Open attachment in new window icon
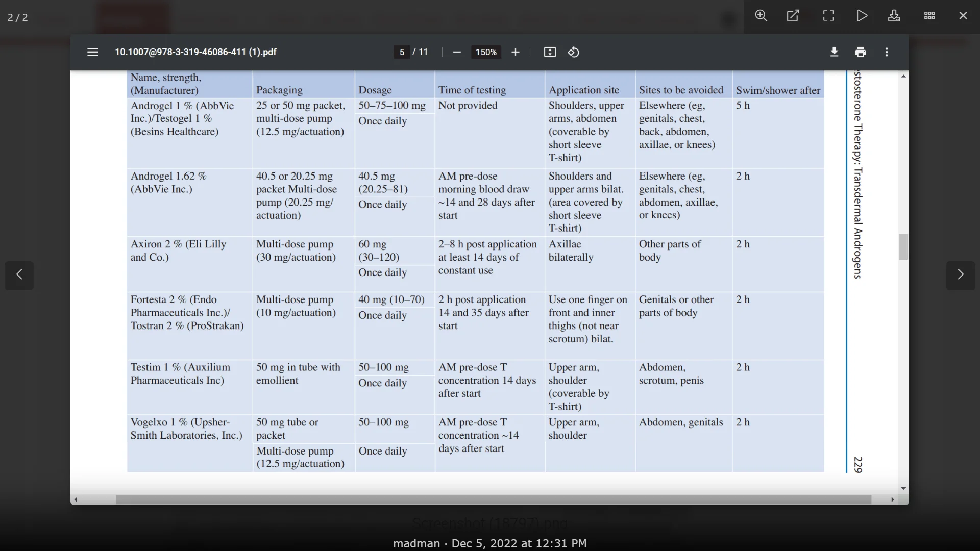980x551 pixels. click(x=793, y=16)
